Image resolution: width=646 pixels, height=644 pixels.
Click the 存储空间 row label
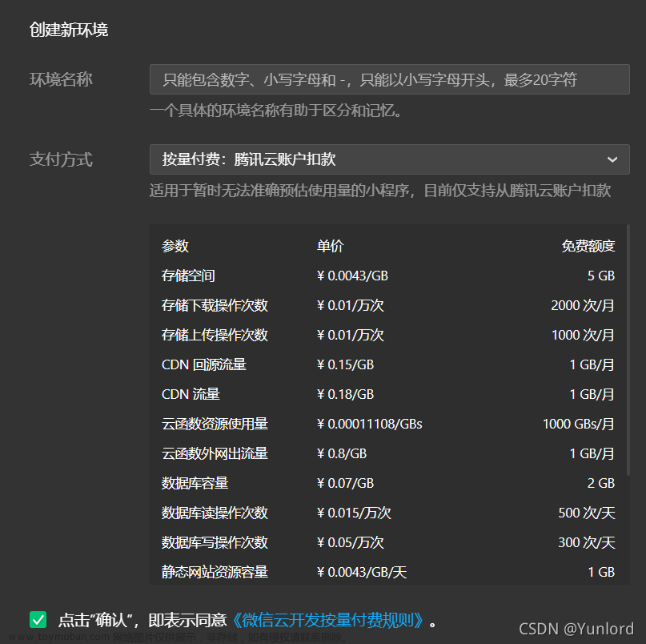[188, 276]
